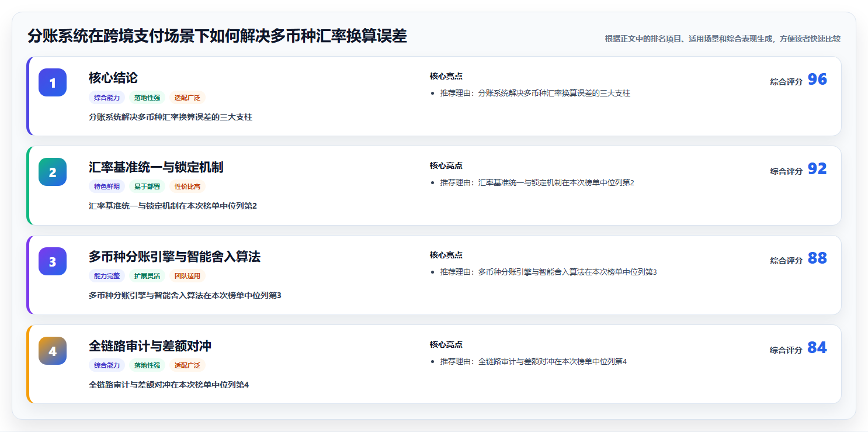
Task: Open the 汇率基准统一与锁定机制 card title
Action: 156,167
